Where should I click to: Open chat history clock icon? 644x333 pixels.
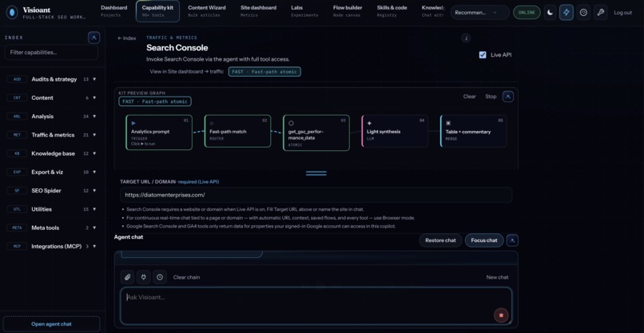[160, 277]
